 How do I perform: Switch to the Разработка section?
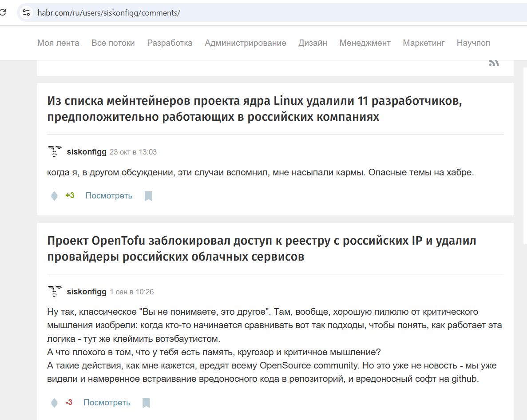pos(170,43)
